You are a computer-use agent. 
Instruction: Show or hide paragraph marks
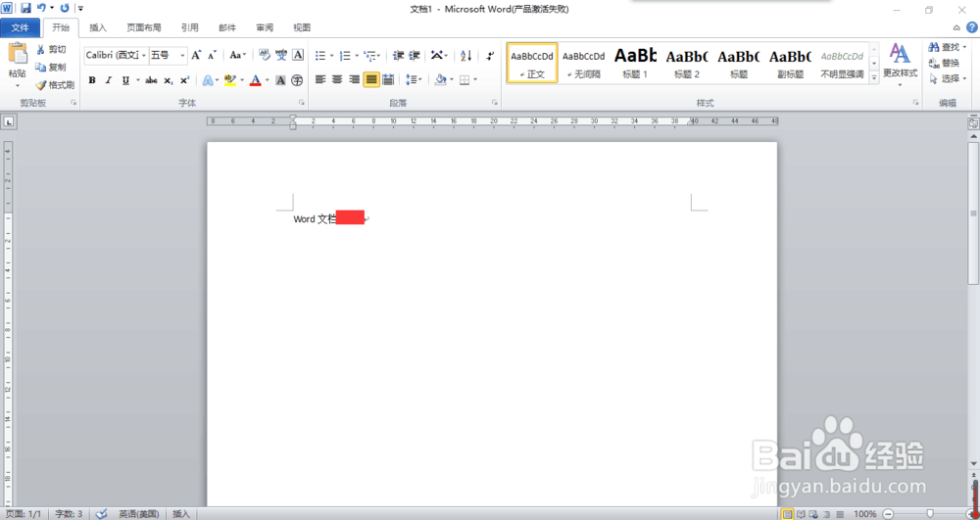coord(490,56)
